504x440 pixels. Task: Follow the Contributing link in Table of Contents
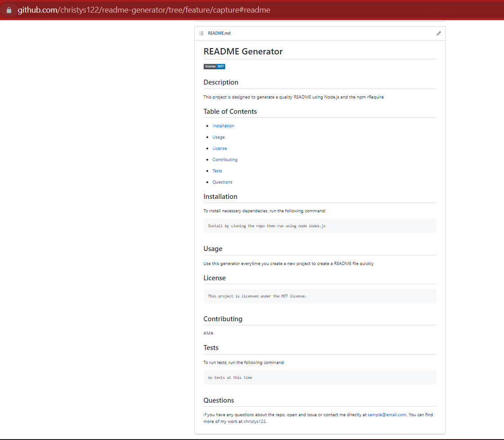[225, 159]
